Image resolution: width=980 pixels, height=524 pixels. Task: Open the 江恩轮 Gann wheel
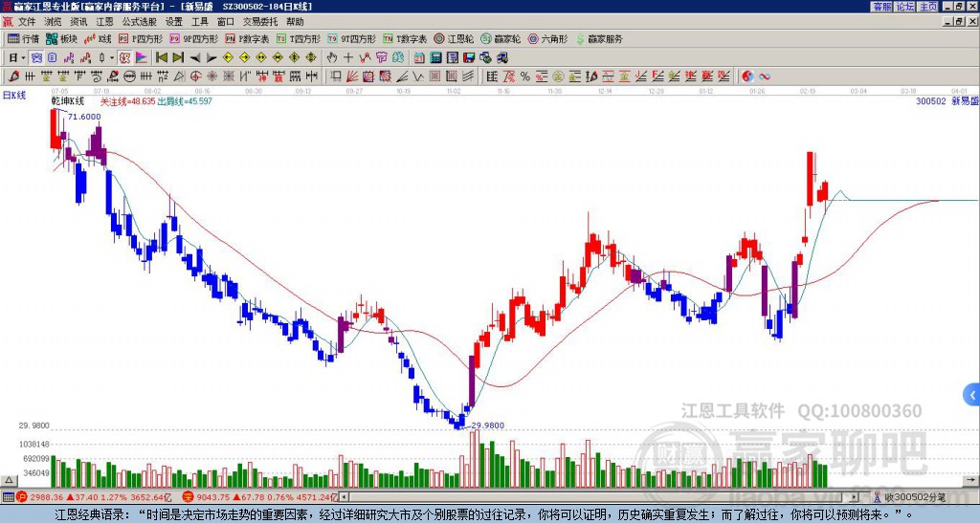coord(454,38)
